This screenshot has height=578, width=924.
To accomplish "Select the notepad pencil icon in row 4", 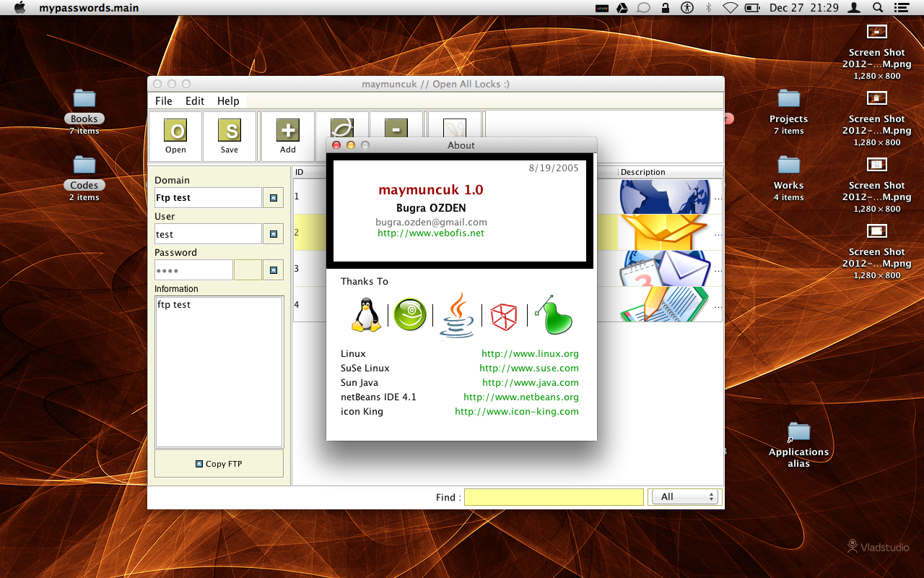I will (665, 304).
